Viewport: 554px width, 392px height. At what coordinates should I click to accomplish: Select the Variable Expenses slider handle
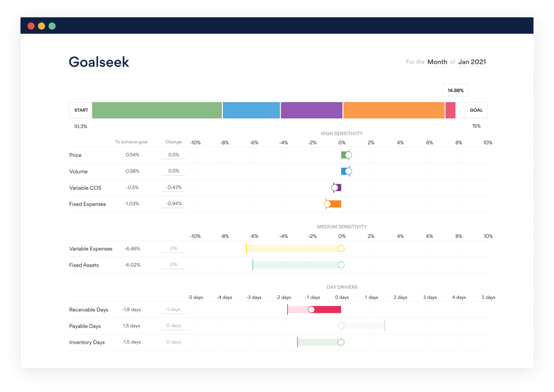tap(341, 249)
